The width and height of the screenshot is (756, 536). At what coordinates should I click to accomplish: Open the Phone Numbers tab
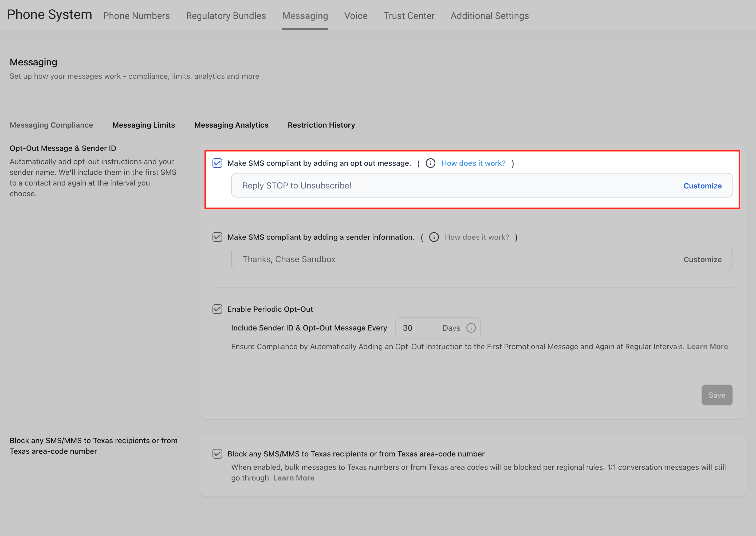tap(136, 16)
